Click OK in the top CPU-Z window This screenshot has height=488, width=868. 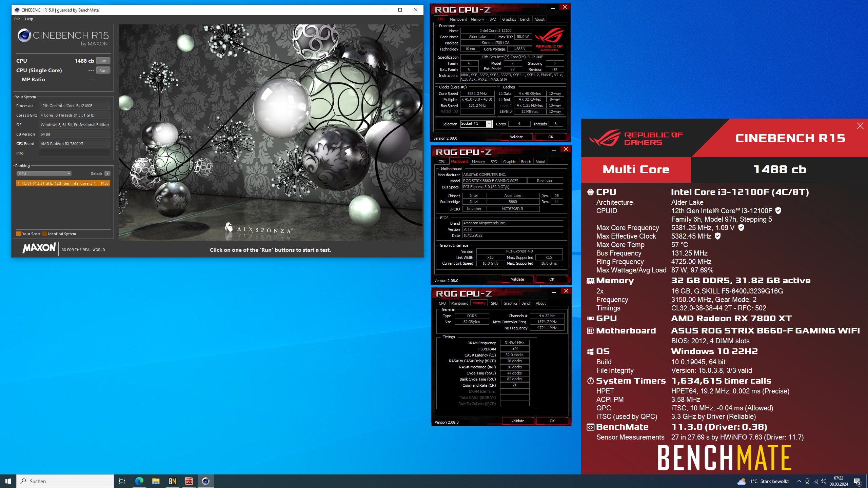551,137
